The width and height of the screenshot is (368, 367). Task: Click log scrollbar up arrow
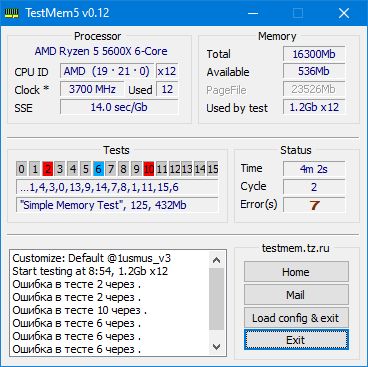pos(217,260)
